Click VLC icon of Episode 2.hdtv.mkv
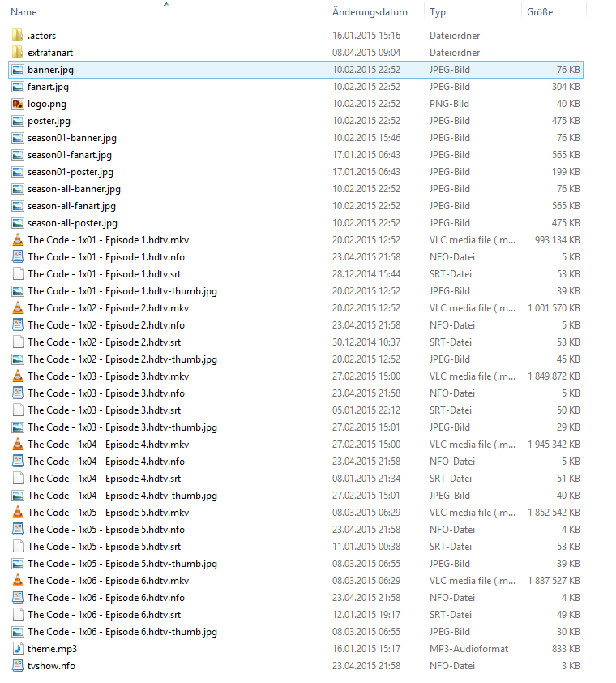616x683 pixels. [17, 308]
